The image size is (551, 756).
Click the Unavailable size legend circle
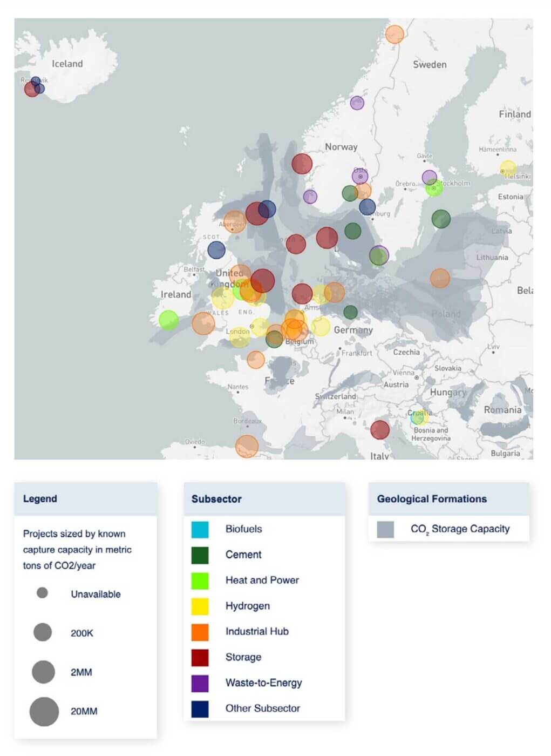(42, 593)
